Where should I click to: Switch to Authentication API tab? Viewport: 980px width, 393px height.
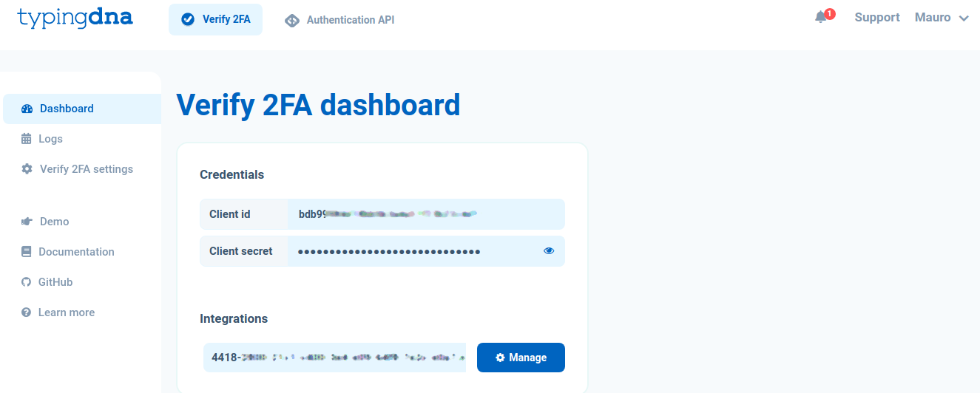coord(339,20)
